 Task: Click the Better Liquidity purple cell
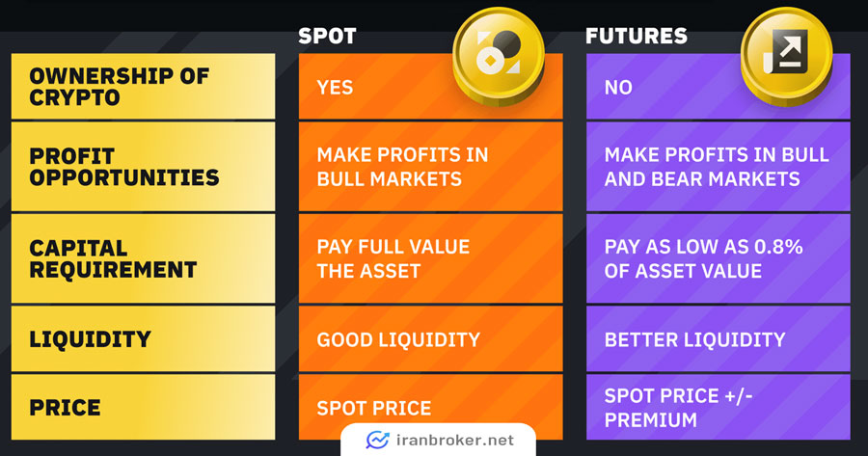[718, 338]
